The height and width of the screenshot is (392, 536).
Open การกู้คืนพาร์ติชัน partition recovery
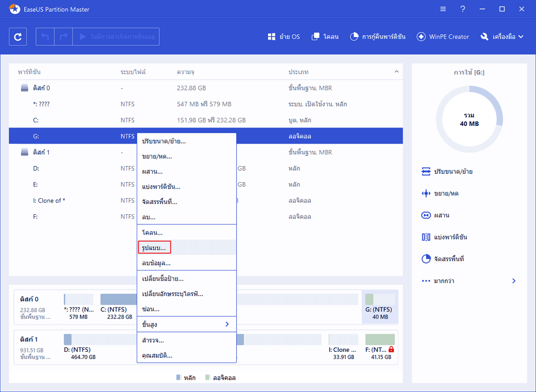[x=378, y=36]
